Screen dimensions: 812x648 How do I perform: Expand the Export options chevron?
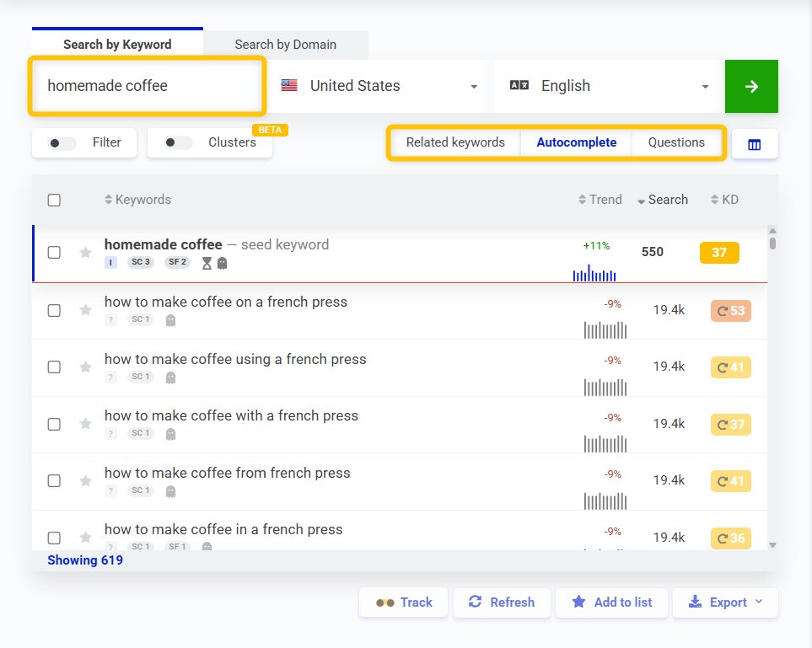756,602
